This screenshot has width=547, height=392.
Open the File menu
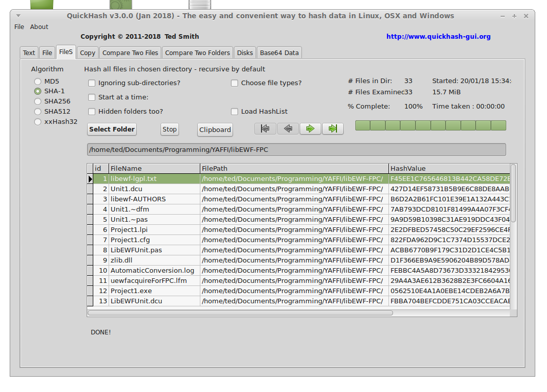pos(19,27)
